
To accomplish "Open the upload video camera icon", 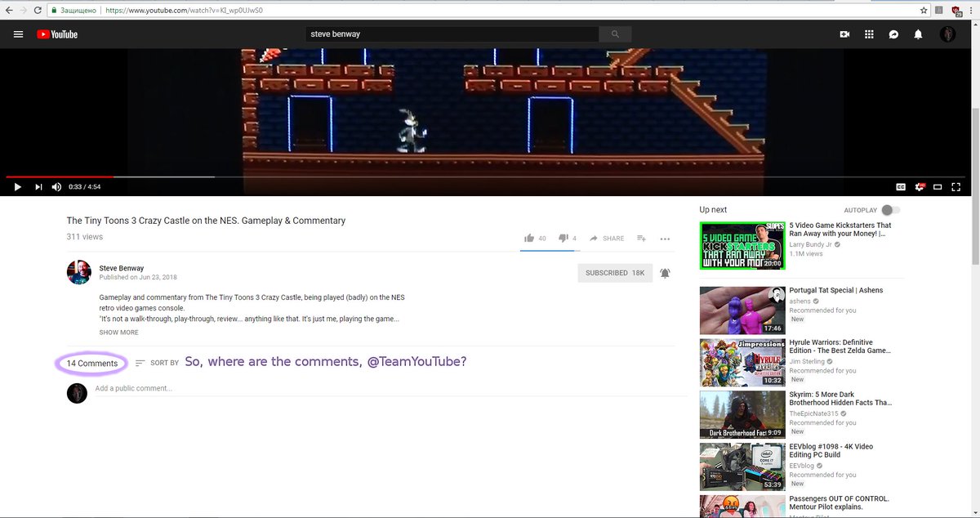I will pos(844,34).
